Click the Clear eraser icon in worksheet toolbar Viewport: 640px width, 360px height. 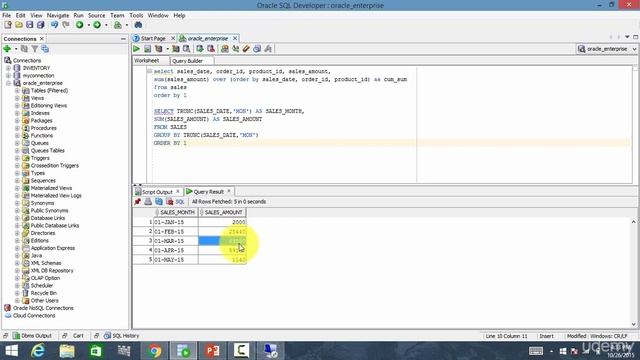point(246,49)
